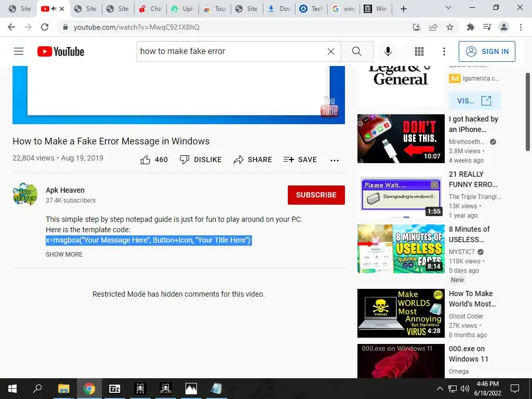
Task: Clear the search box text with the X
Action: (x=331, y=51)
